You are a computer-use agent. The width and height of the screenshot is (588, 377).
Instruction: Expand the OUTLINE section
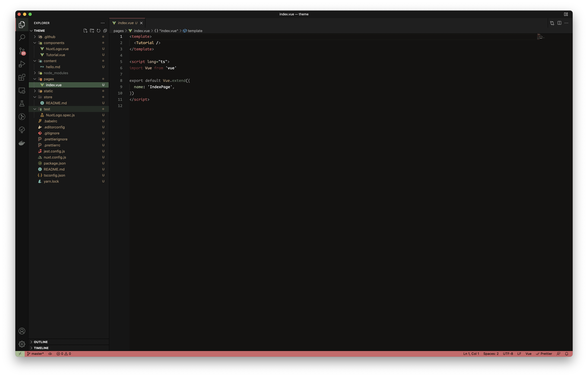pyautogui.click(x=41, y=342)
